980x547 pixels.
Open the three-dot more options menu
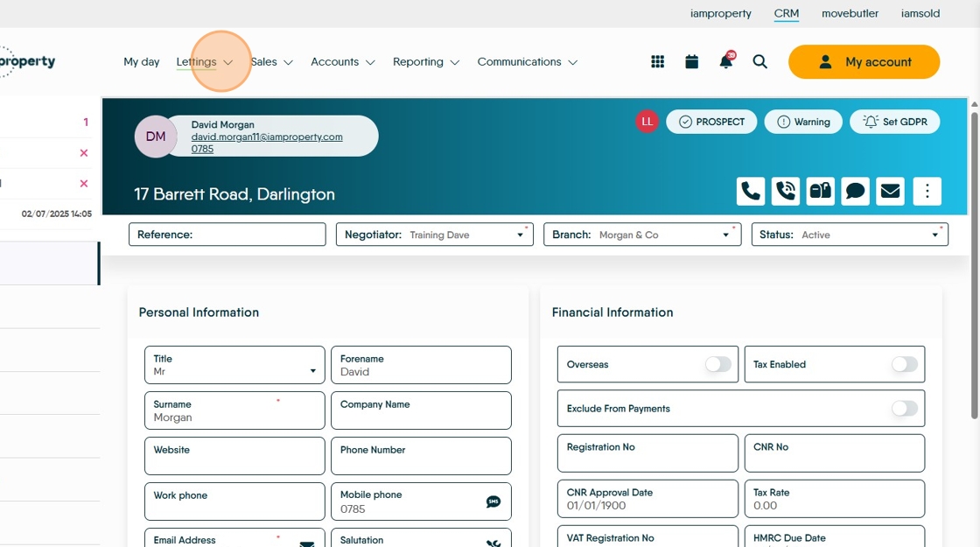[927, 192]
